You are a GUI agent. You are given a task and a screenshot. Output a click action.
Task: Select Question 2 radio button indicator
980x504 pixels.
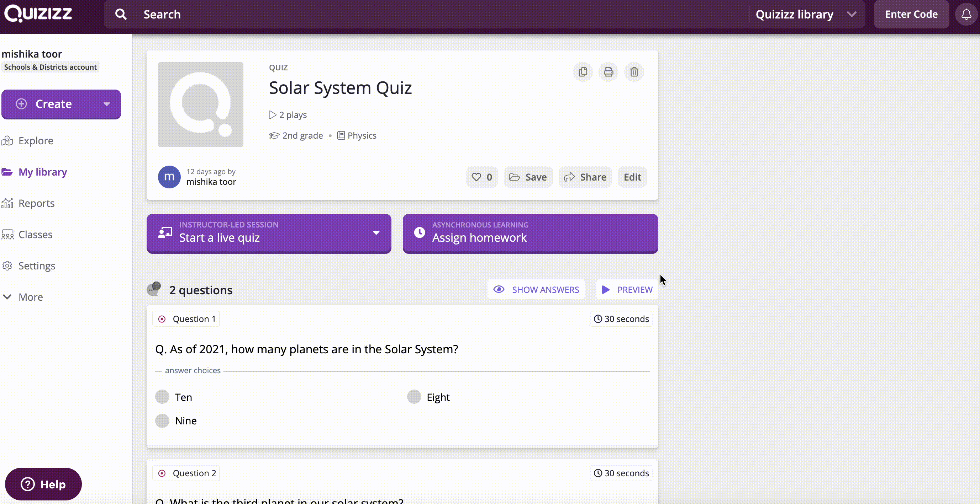click(162, 473)
